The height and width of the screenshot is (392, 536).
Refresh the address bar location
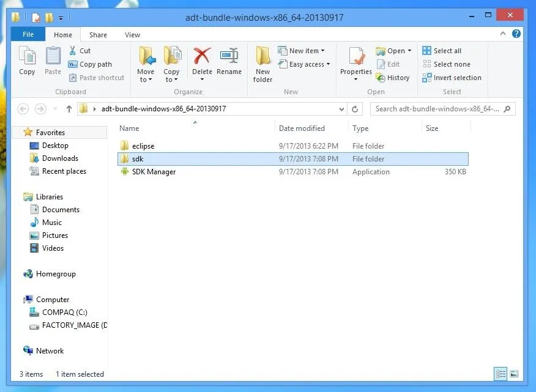point(355,109)
